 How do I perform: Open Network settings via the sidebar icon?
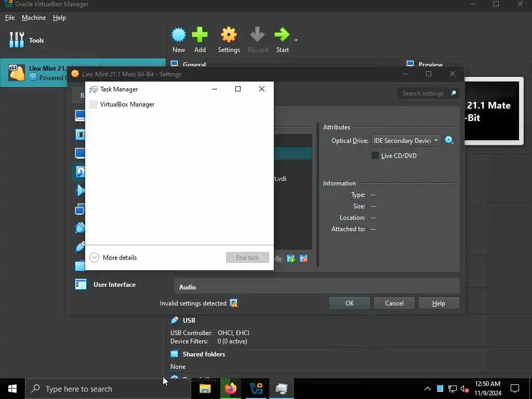(80, 209)
